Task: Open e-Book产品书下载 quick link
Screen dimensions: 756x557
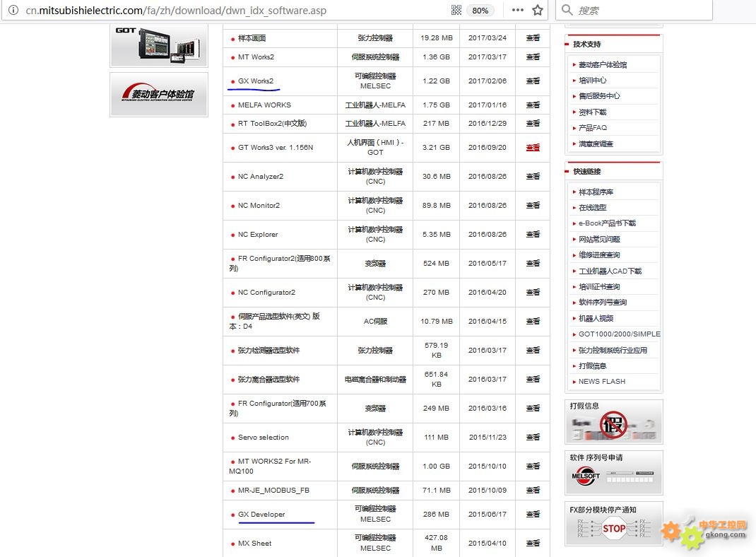Action: click(607, 223)
